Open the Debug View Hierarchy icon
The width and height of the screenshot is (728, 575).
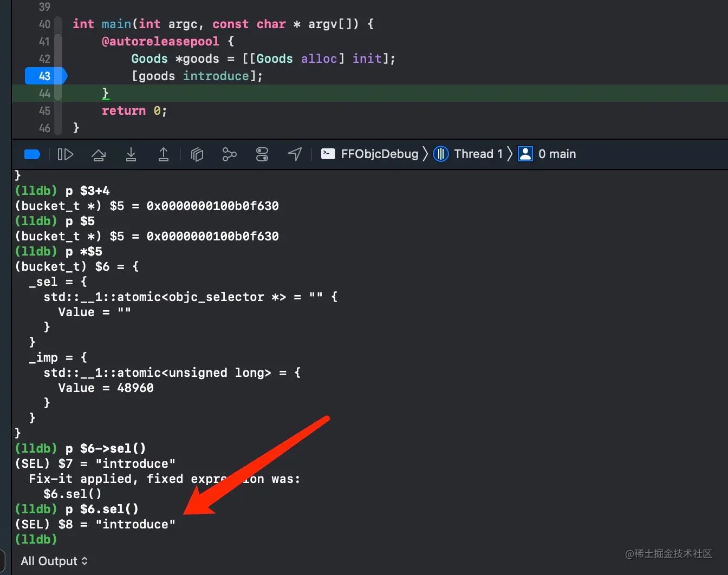(197, 154)
